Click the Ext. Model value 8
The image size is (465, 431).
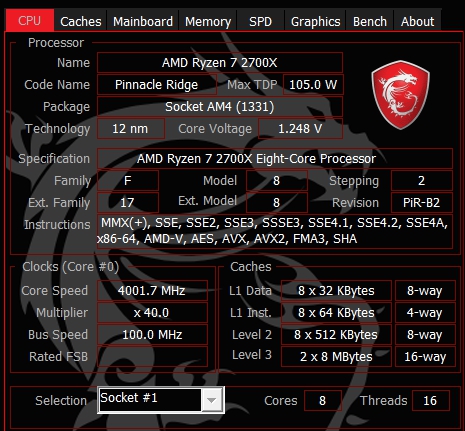coord(277,203)
